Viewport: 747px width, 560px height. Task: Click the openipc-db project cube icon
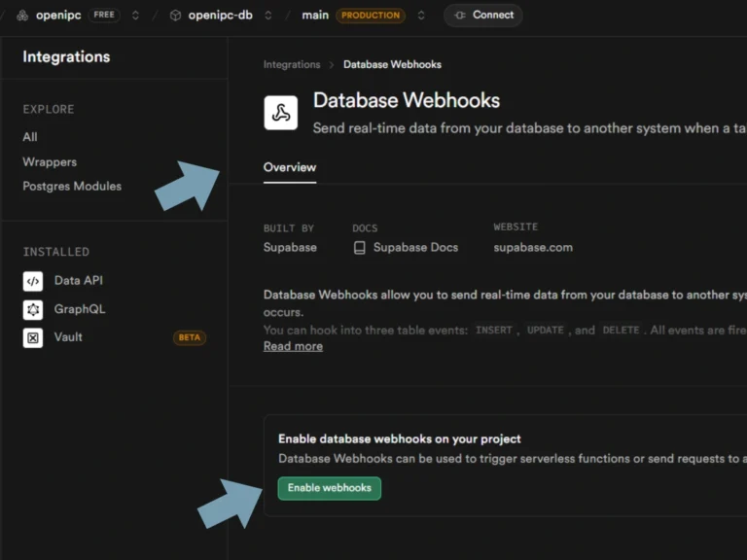point(175,16)
